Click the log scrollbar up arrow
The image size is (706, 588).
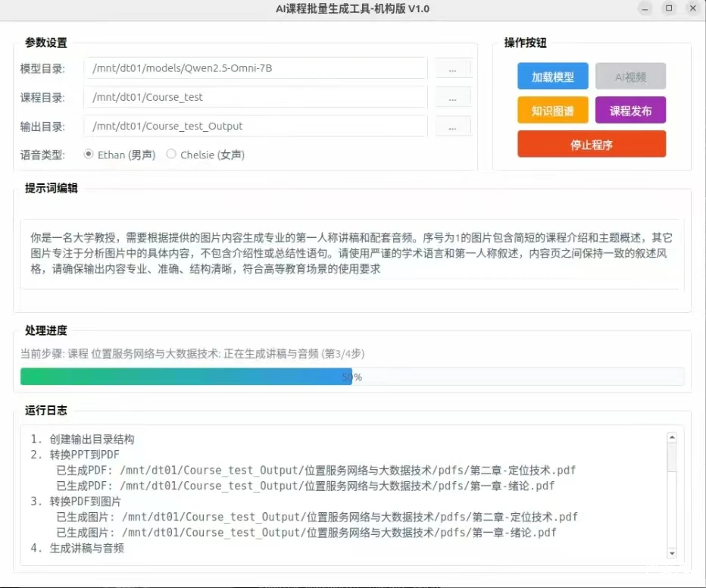[672, 437]
